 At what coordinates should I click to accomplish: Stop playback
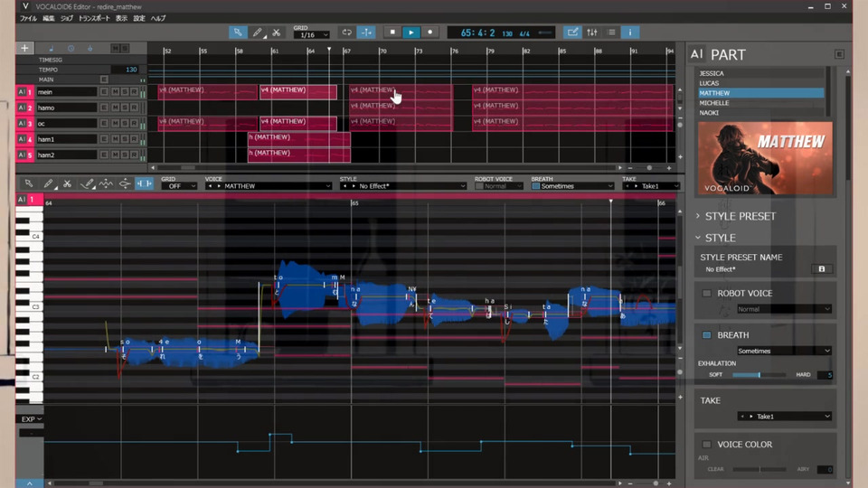[392, 33]
